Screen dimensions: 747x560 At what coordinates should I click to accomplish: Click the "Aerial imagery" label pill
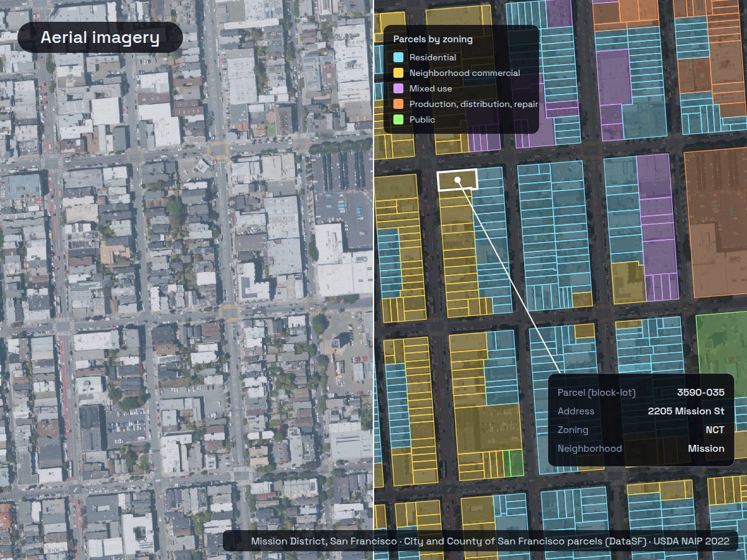coord(100,37)
